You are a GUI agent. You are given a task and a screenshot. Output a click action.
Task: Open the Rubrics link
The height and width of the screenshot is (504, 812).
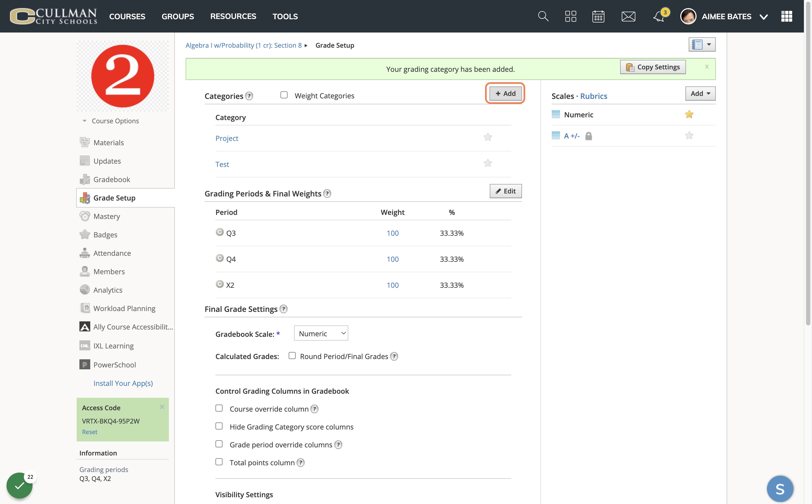(x=594, y=96)
